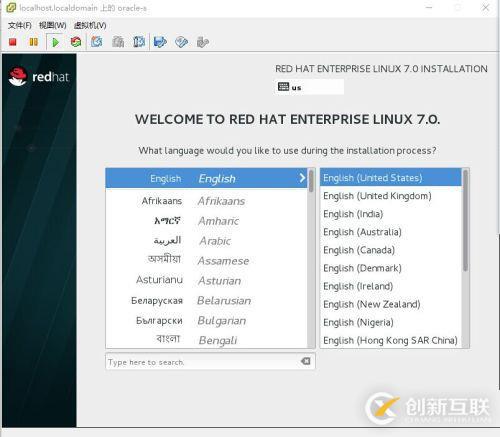Choose English (Canada) locale
This screenshot has height=437, width=500.
tap(391, 250)
